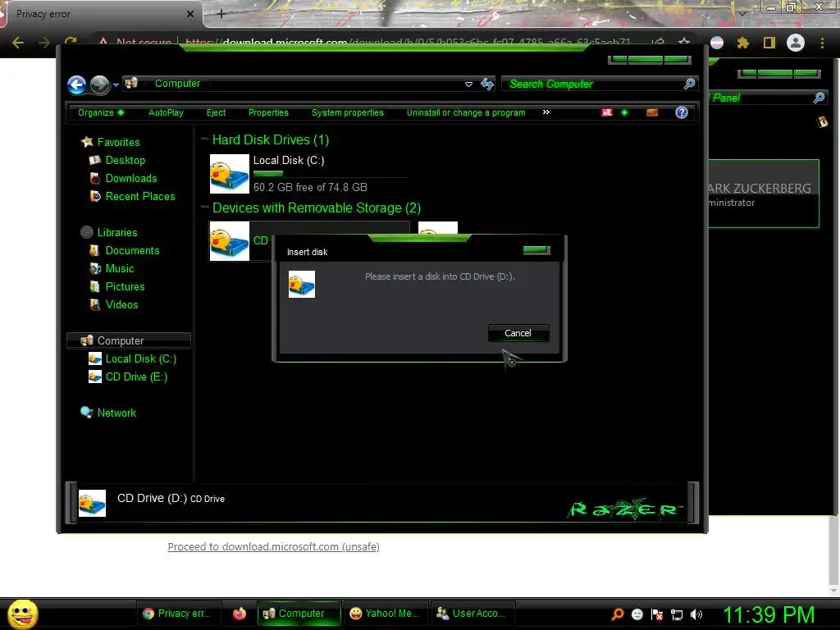Select Local Disk (C:) in navigation tree

[x=141, y=359]
